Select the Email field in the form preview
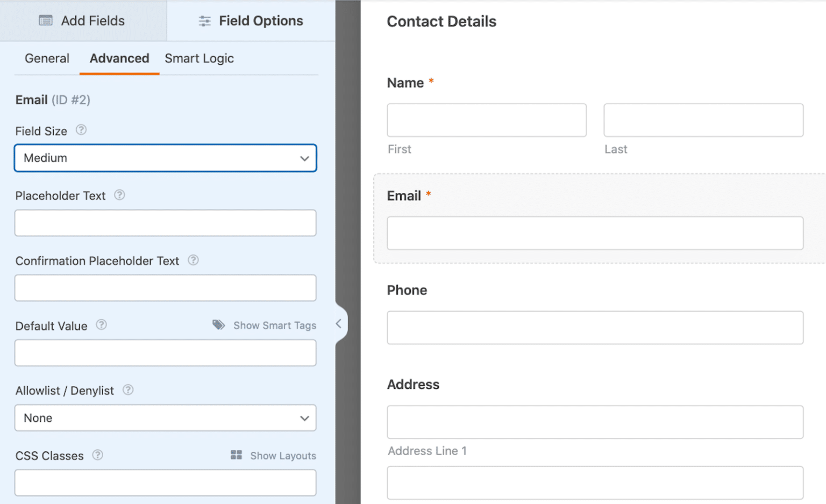This screenshot has width=826, height=504. tap(595, 233)
